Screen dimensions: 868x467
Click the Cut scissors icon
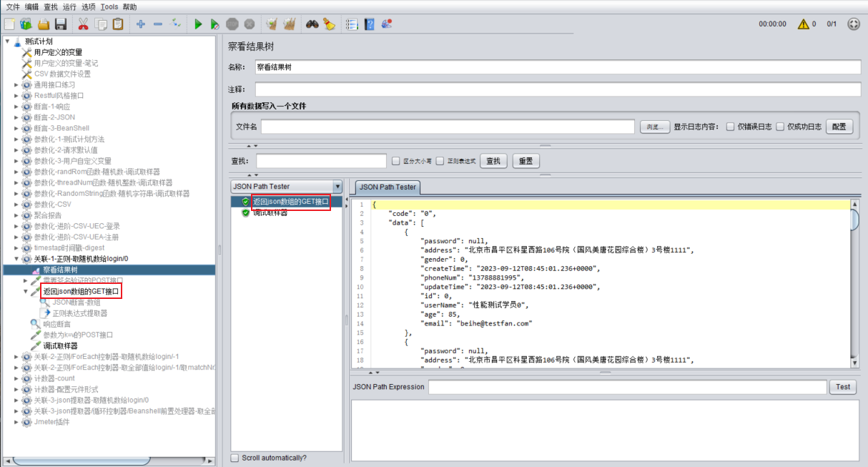pyautogui.click(x=83, y=24)
